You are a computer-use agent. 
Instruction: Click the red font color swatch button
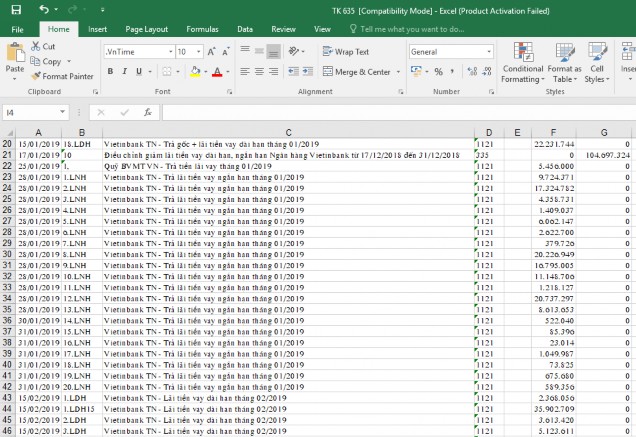[217, 72]
